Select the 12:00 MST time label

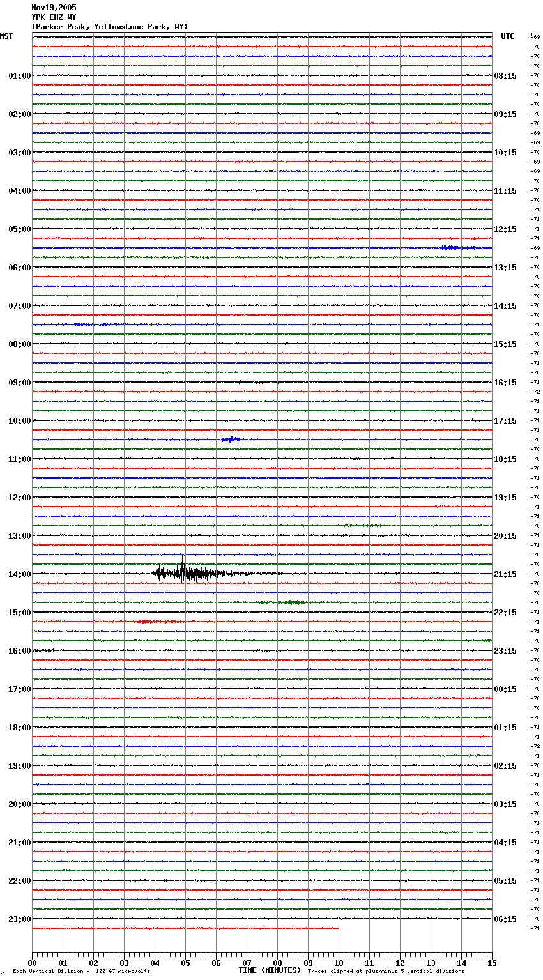click(x=20, y=498)
